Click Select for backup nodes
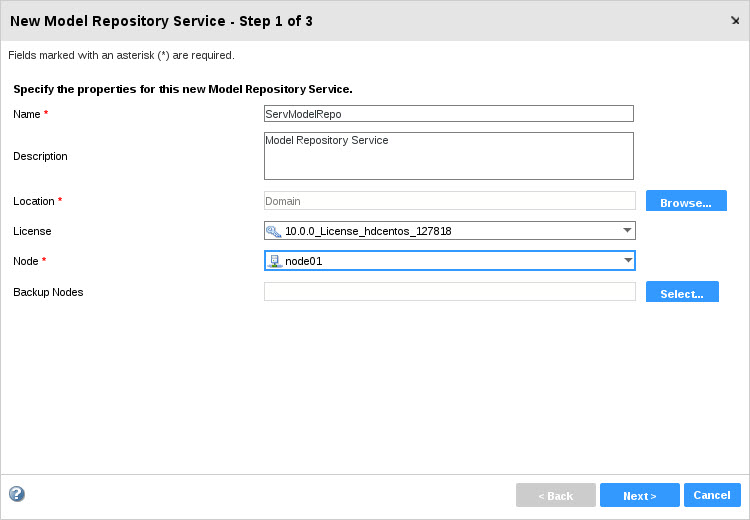This screenshot has width=750, height=520. pos(682,292)
